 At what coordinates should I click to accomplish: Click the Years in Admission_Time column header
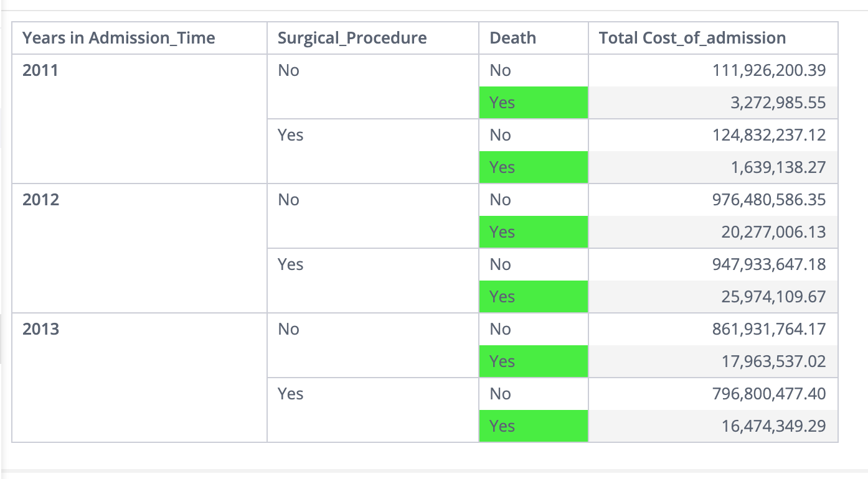coord(118,38)
